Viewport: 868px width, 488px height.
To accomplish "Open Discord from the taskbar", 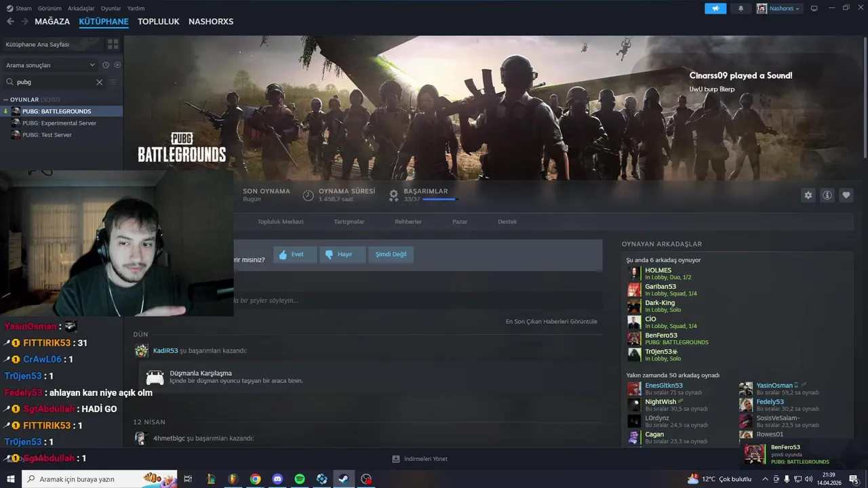I will click(x=277, y=479).
